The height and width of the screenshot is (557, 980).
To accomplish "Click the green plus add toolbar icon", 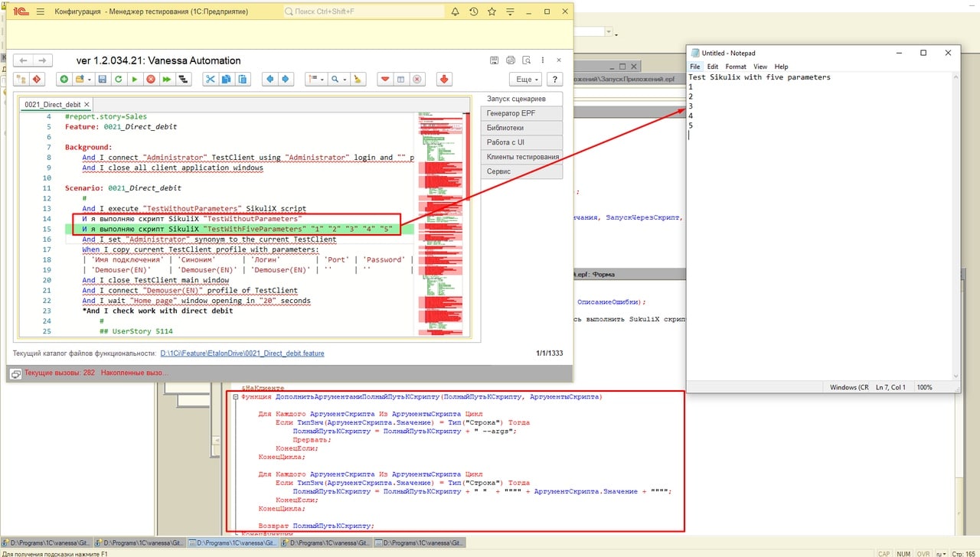I will click(64, 79).
